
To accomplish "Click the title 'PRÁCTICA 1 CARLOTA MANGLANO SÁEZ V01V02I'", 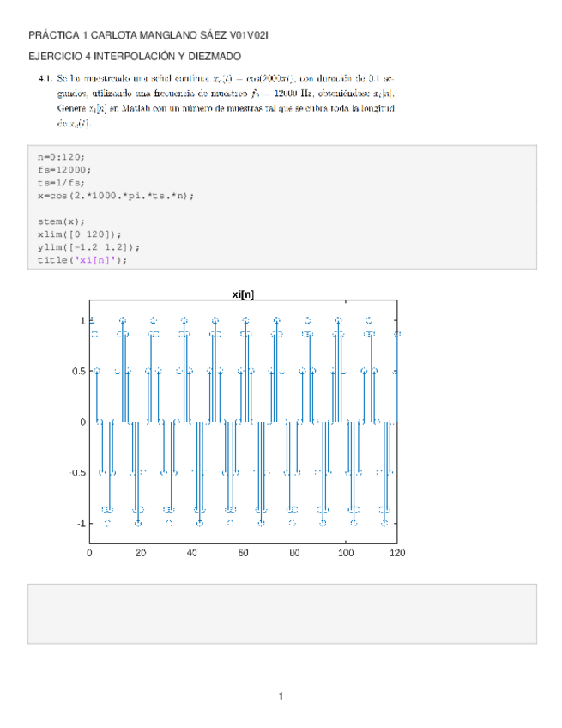I will point(148,35).
